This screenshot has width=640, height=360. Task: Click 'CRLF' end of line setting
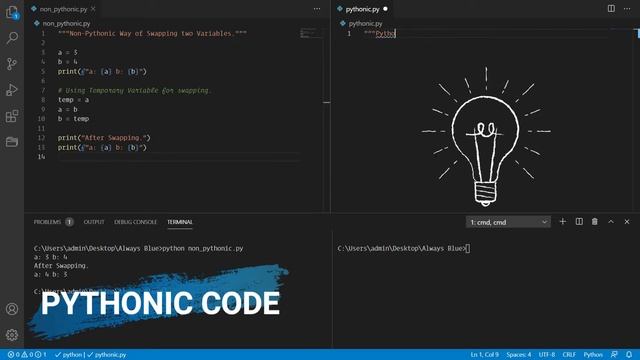tap(569, 355)
